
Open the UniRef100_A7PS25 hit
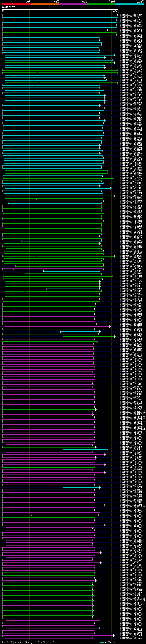131,27
